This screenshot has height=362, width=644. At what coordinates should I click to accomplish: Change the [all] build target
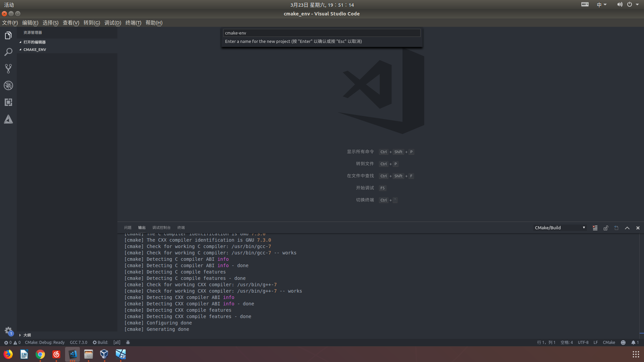[117, 342]
